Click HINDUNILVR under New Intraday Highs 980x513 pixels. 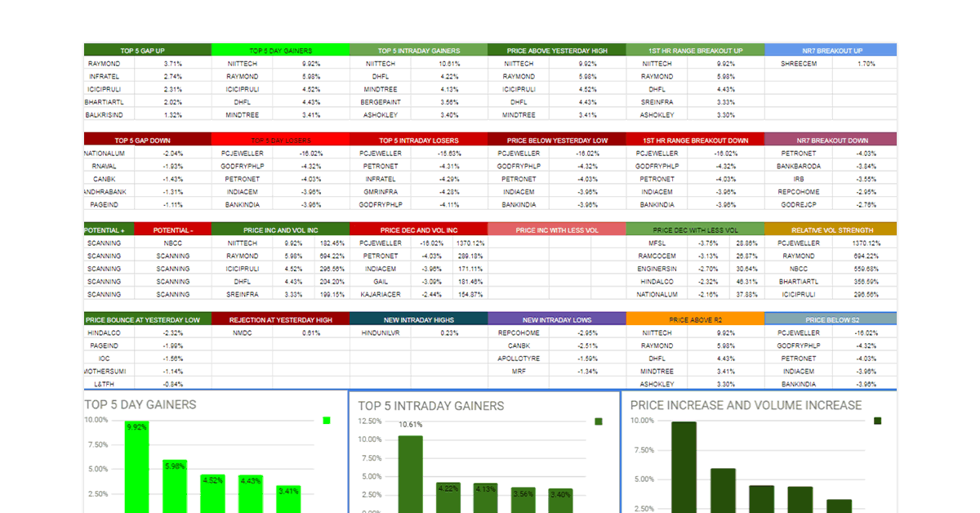pos(380,333)
